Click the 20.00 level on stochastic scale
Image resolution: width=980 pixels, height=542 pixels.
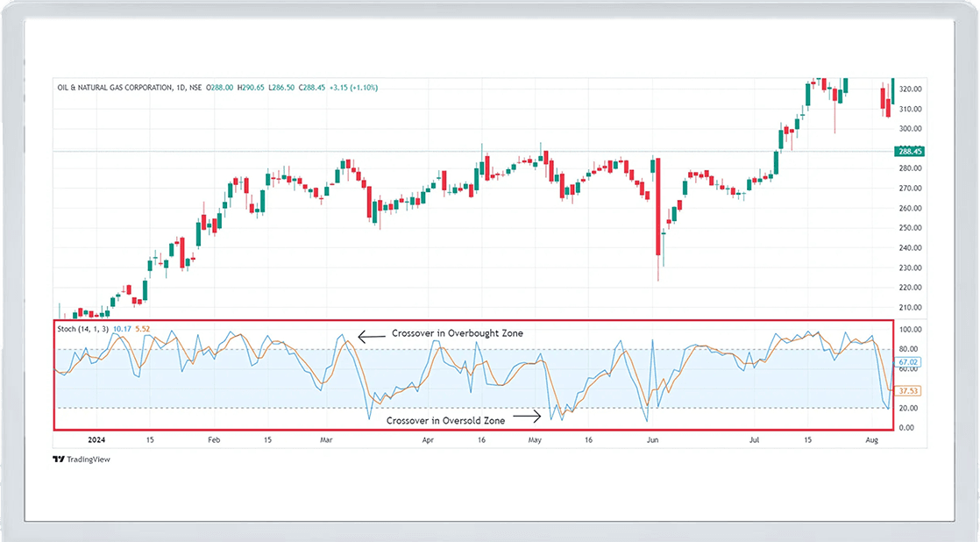pyautogui.click(x=911, y=408)
